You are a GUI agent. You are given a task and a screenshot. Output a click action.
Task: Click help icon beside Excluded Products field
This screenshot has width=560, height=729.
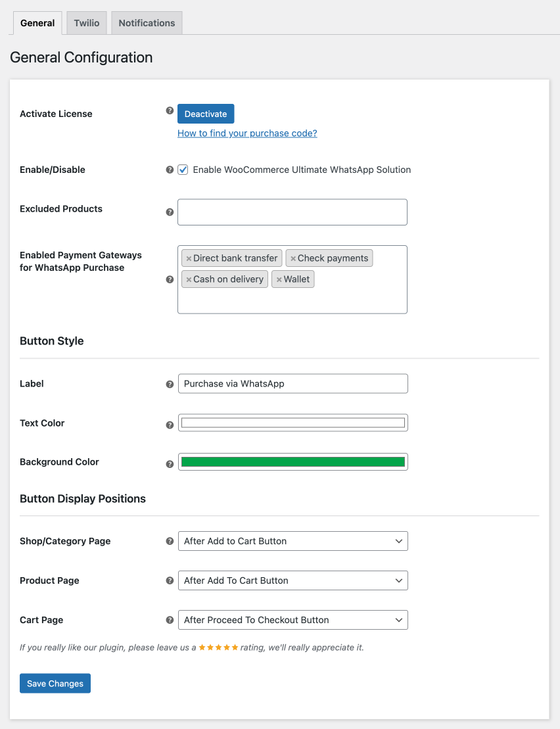click(170, 212)
